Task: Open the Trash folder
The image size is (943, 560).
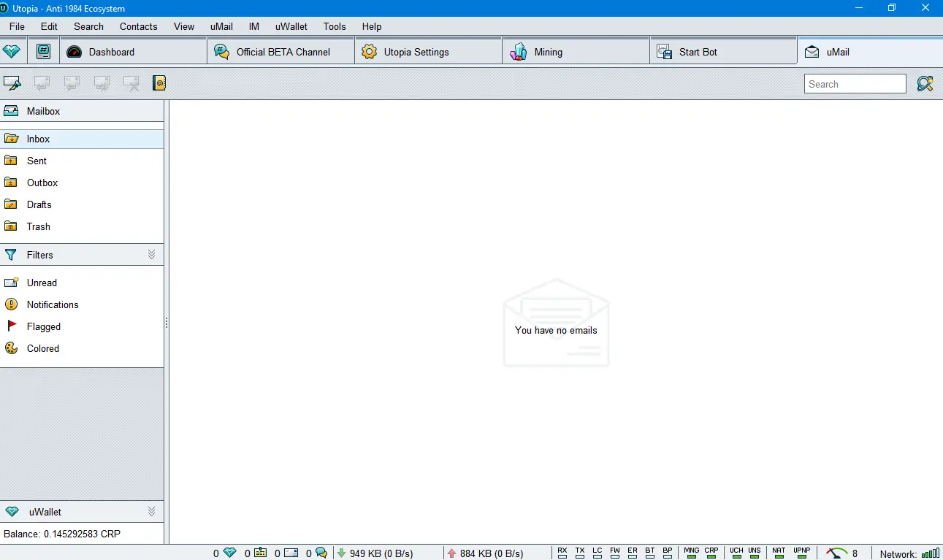Action: pos(82,226)
